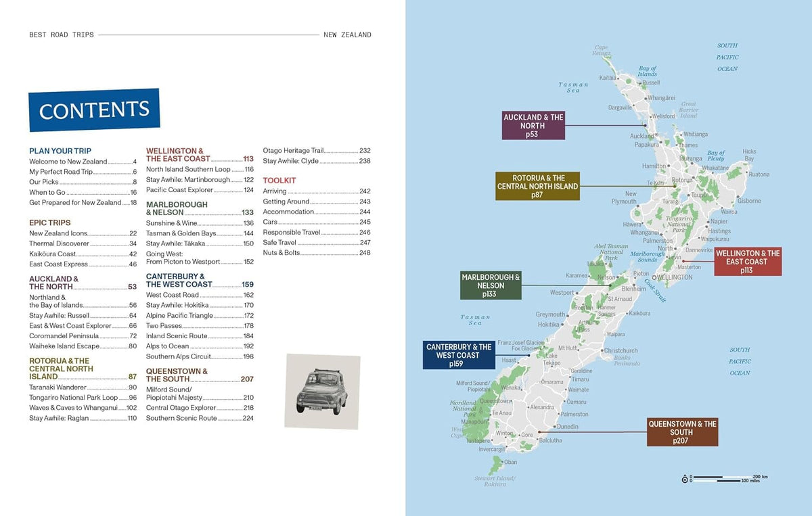Click the 'Kaikōura Coast' contents entry
The width and height of the screenshot is (812, 516).
(x=83, y=254)
